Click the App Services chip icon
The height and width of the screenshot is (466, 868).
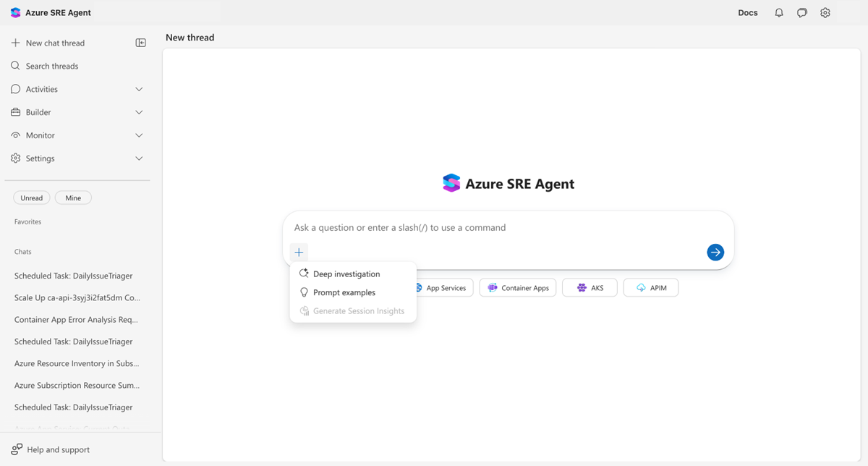pos(418,288)
